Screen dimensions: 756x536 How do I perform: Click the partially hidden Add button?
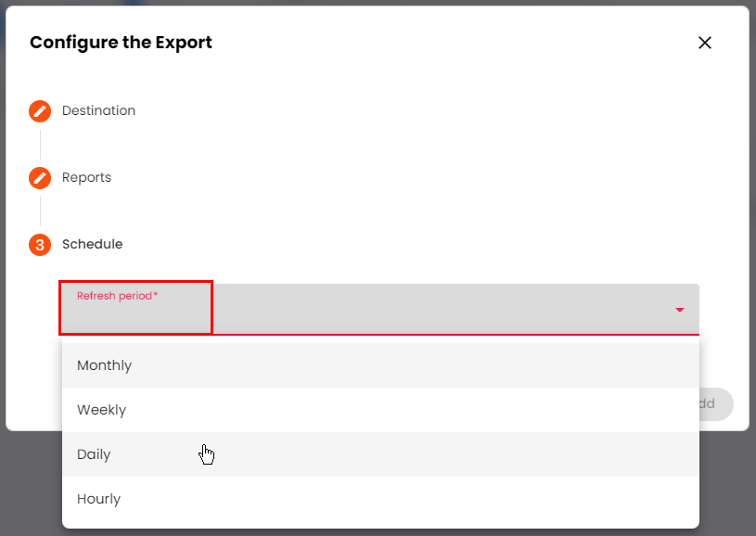coord(713,404)
